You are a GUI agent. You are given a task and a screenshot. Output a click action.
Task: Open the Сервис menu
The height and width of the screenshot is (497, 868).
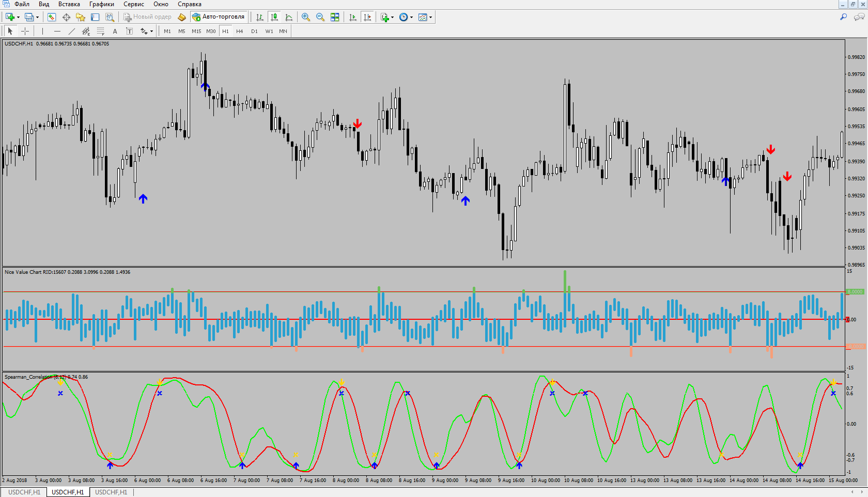click(134, 4)
